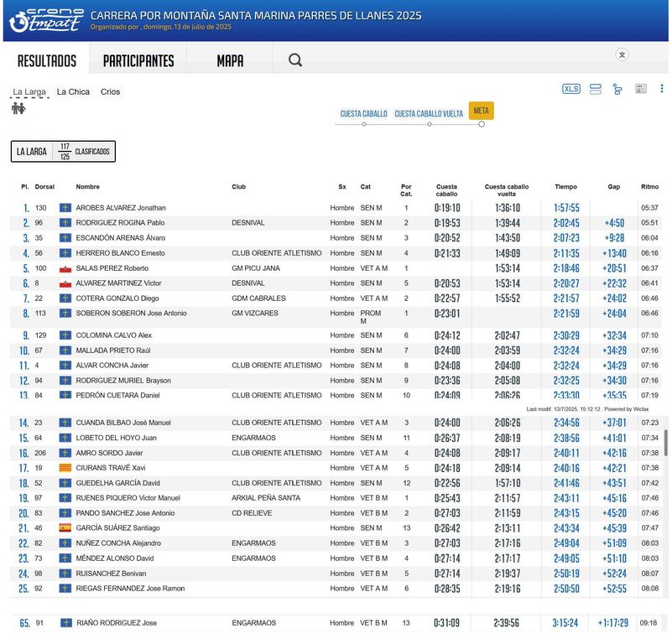Click the male/female gender filter icon
The width and height of the screenshot is (672, 644).
point(18,108)
